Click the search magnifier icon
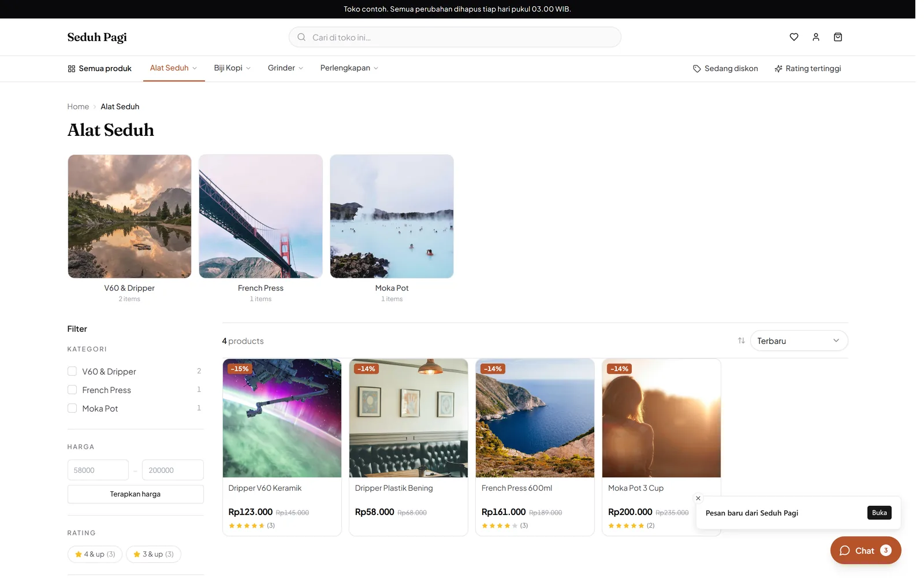 click(301, 37)
